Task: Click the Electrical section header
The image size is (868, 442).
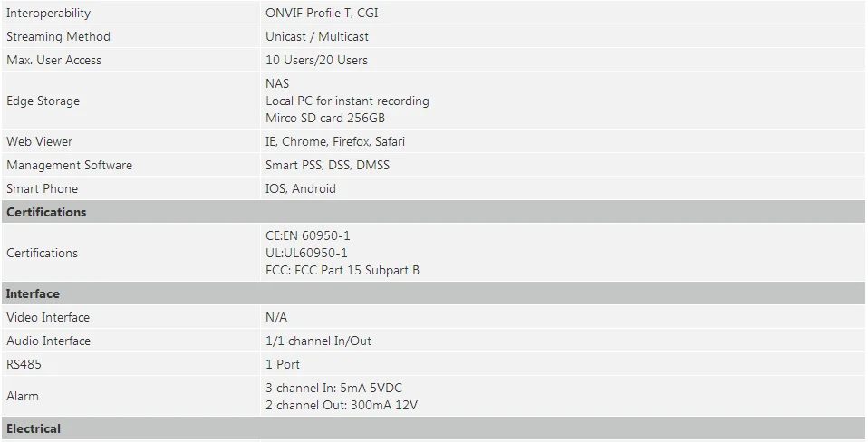Action: tap(433, 428)
